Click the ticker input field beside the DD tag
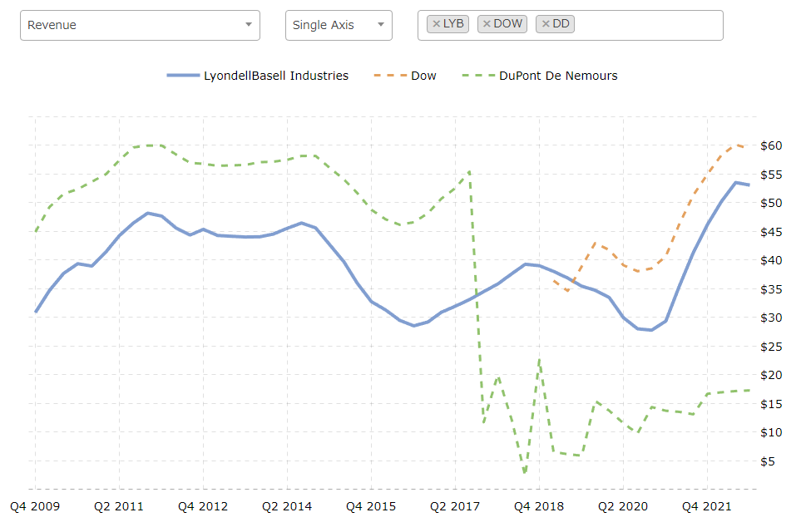The width and height of the screenshot is (796, 532). tap(647, 25)
